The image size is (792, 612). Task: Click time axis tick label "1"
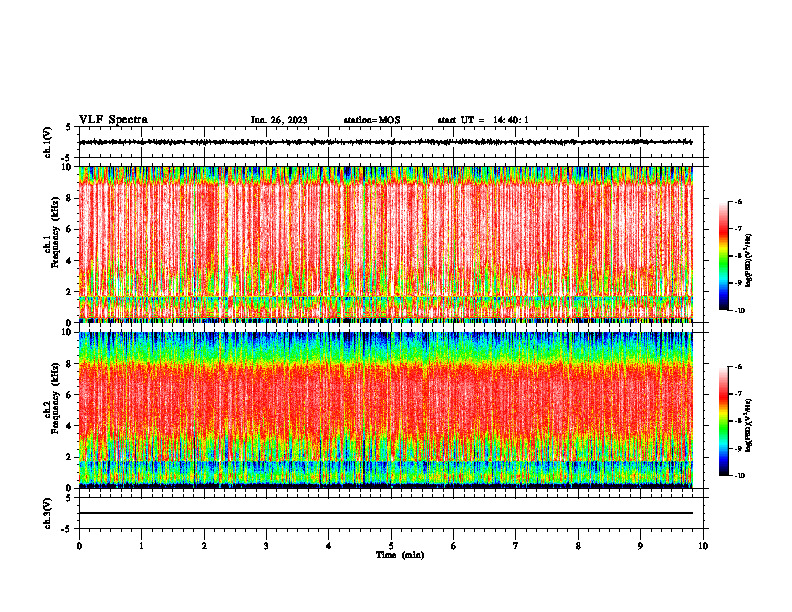click(142, 546)
